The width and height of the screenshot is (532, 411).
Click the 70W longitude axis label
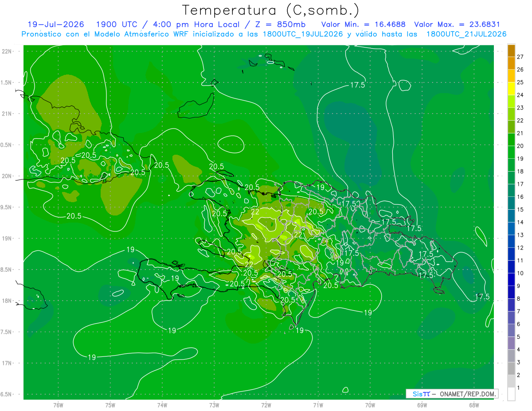tap(370, 405)
